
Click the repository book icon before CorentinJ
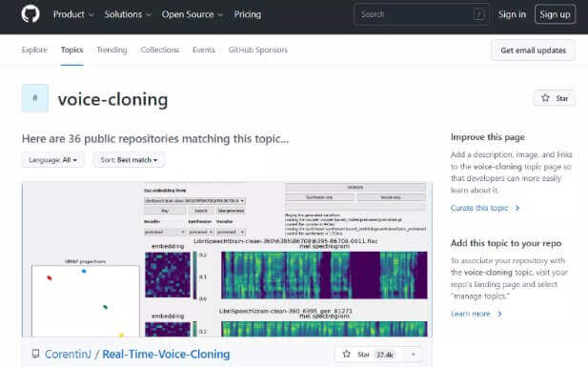(x=35, y=354)
